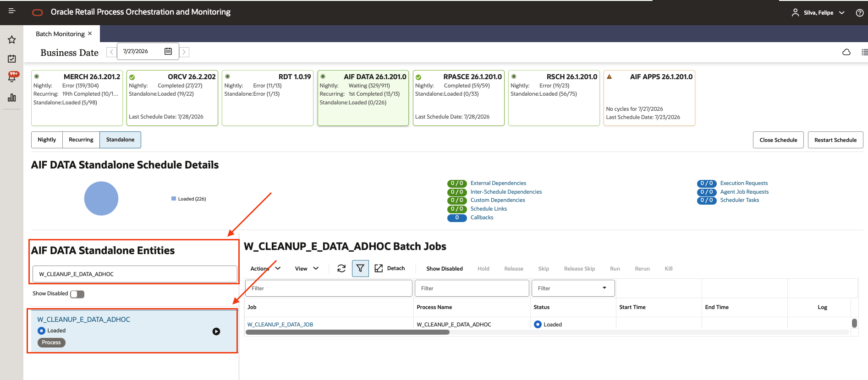Click the entity search field
Screen dimensions: 868x380
click(135, 274)
